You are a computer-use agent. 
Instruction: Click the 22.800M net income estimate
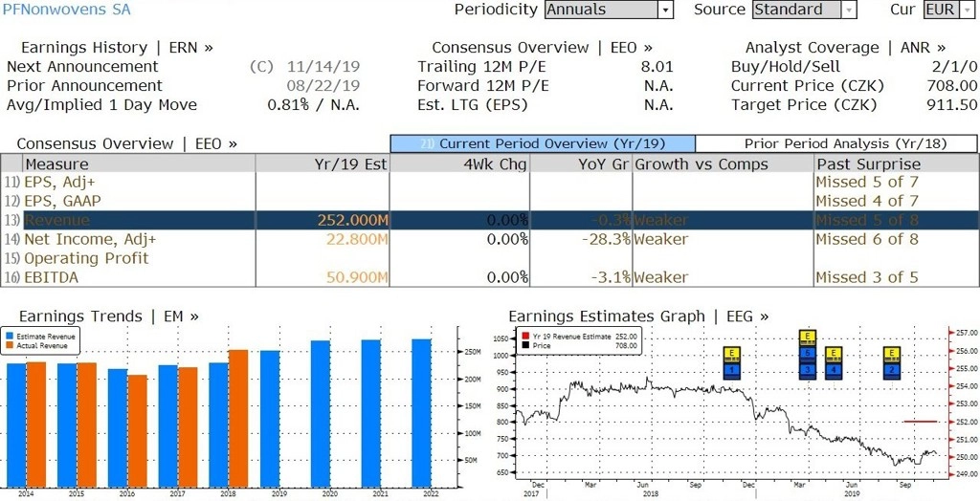358,240
